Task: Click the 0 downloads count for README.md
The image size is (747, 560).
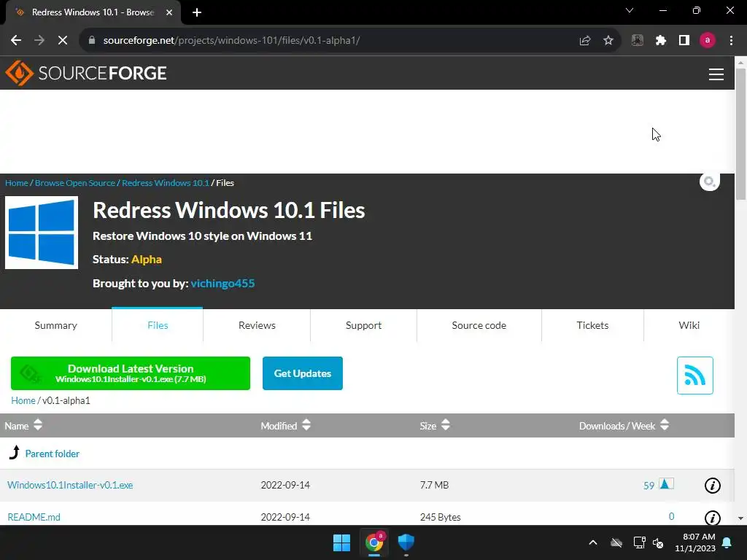Action: pos(671,517)
